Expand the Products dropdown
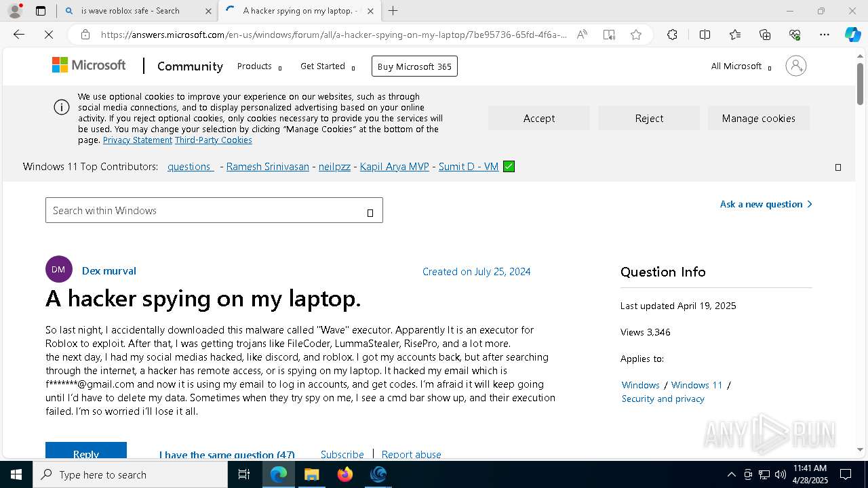Screen dimensions: 868x488 pos(259,66)
